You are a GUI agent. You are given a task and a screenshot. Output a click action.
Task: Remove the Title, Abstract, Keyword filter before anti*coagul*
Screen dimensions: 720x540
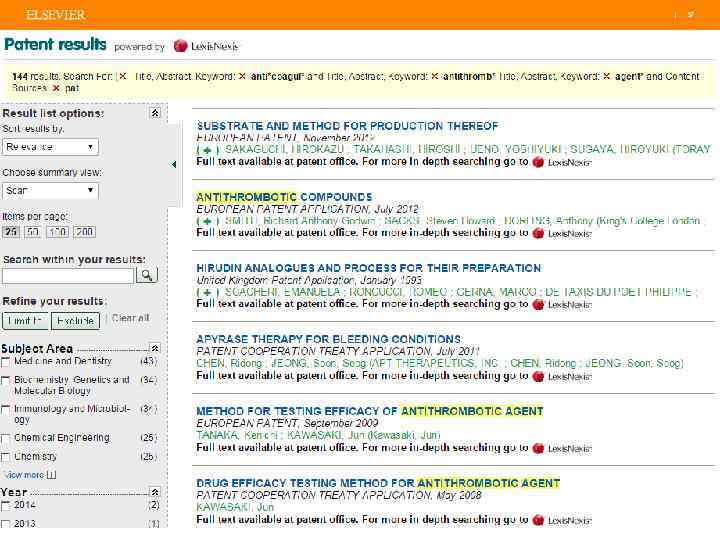[123, 76]
